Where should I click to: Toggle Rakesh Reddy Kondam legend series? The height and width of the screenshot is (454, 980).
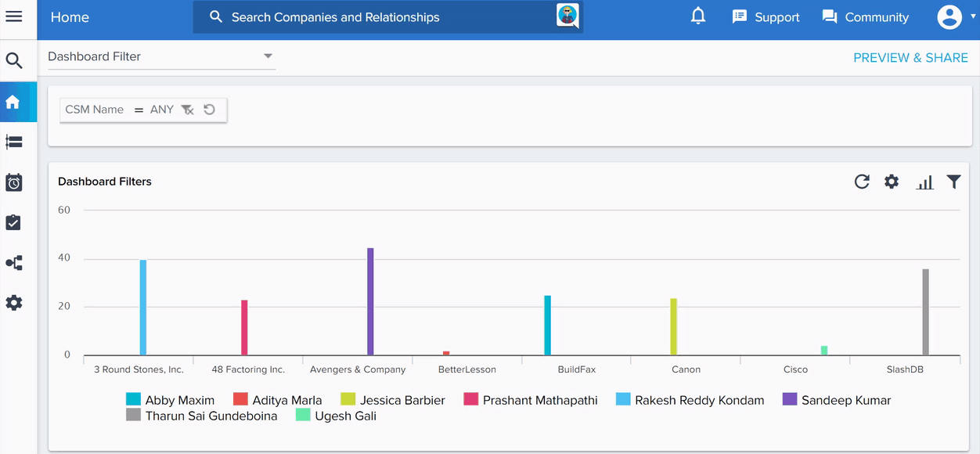[x=690, y=400]
